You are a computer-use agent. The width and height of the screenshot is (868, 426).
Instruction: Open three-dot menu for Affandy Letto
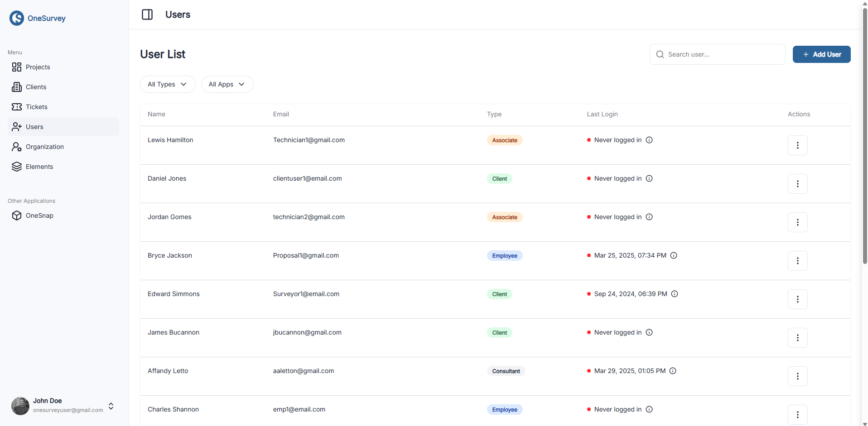click(797, 376)
